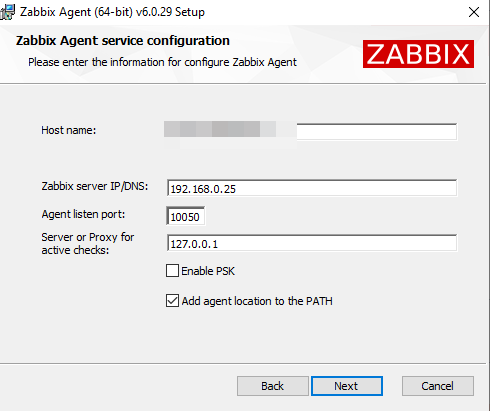Click the red ZABBIX logo
This screenshot has height=411, width=491.
418,54
